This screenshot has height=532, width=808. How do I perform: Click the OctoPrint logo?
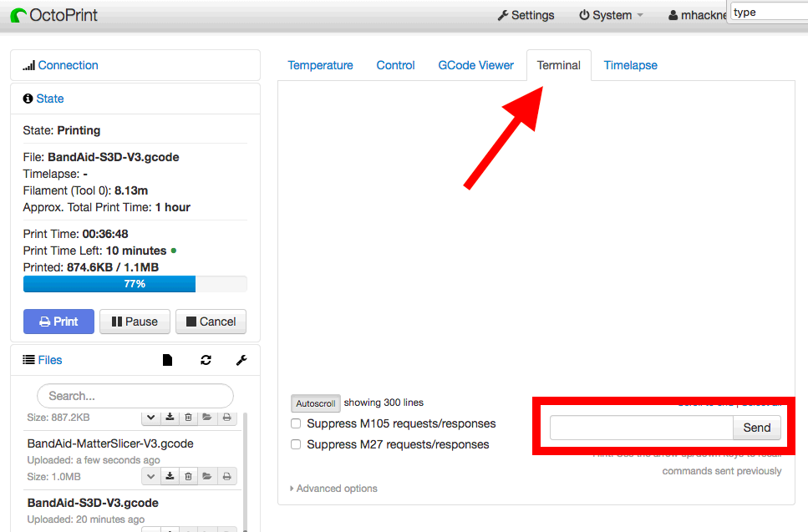pyautogui.click(x=54, y=15)
